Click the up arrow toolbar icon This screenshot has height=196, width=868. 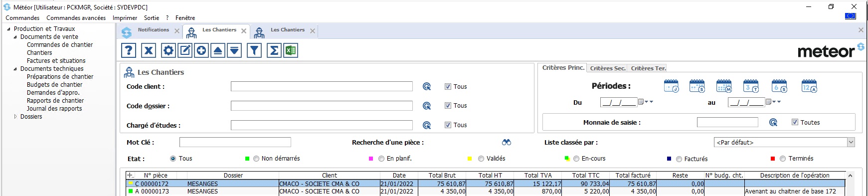coord(218,50)
